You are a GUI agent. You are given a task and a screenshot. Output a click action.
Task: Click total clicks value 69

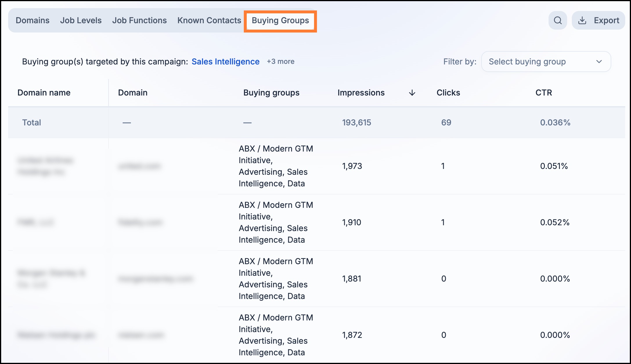click(446, 122)
